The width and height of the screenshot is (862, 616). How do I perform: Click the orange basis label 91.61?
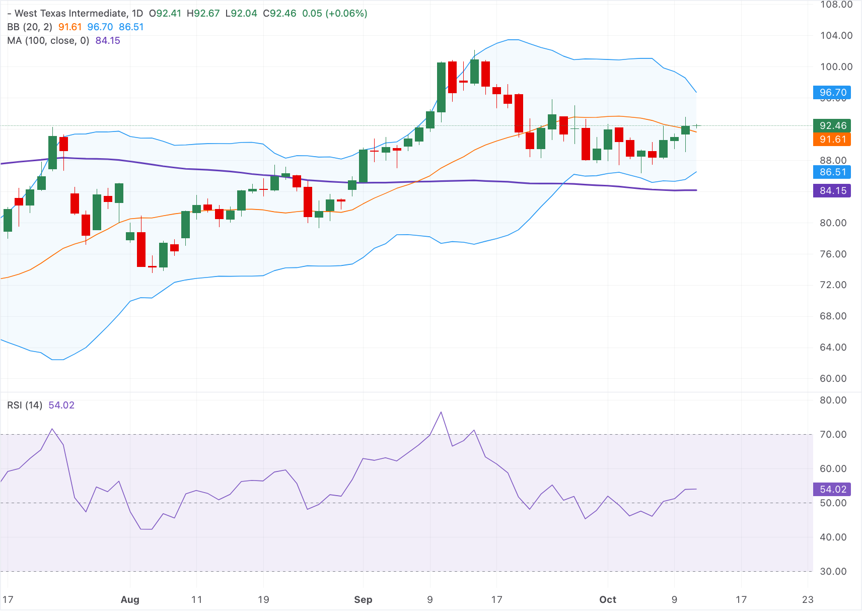[x=832, y=139]
